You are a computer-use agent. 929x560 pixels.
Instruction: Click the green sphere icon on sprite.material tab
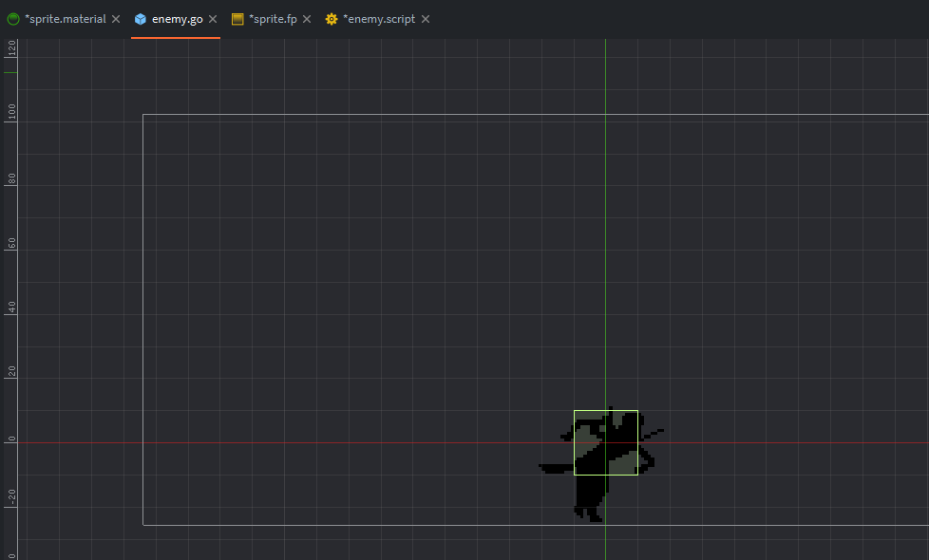pos(13,19)
